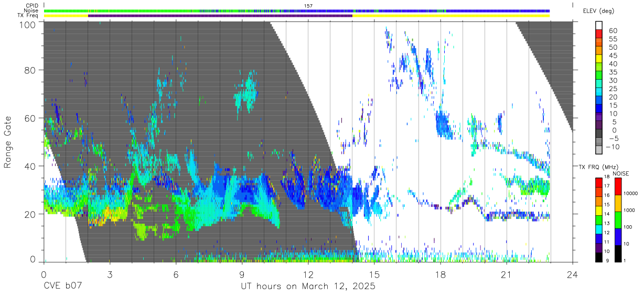Viewport: 644px width, 297px height.
Task: Click the 80 range gate tick label
Action: (30, 70)
